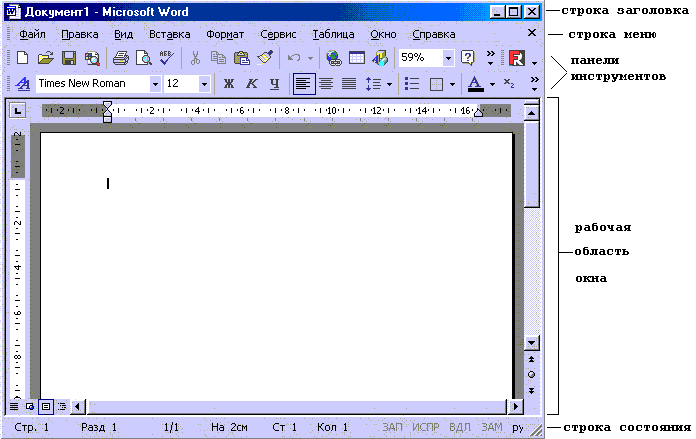This screenshot has width=696, height=439.
Task: Insert a table using grid icon
Action: click(357, 58)
